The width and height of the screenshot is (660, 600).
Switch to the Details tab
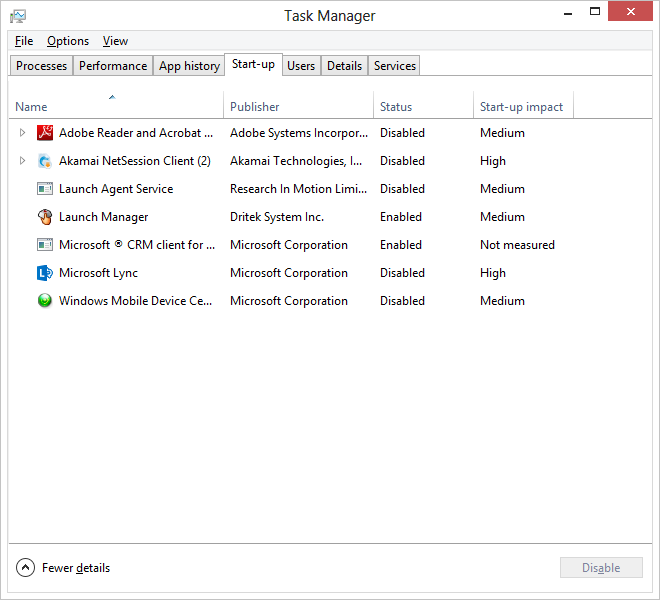[344, 66]
